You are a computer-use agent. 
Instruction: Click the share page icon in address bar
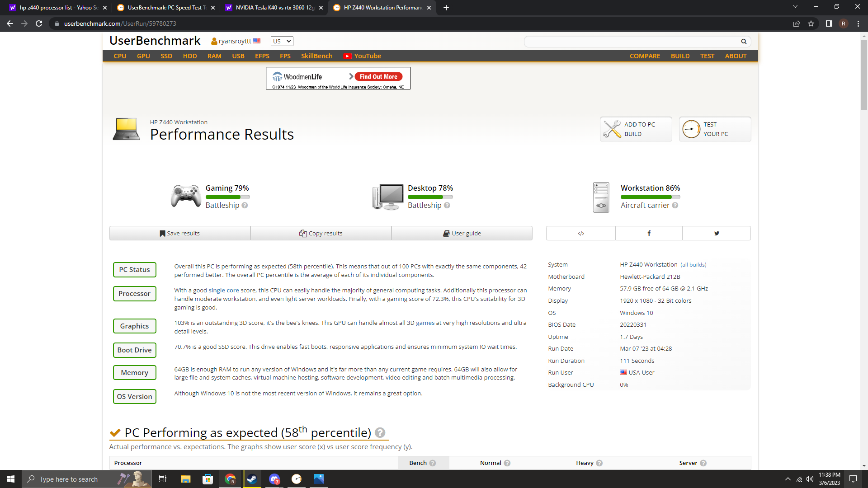(x=797, y=23)
